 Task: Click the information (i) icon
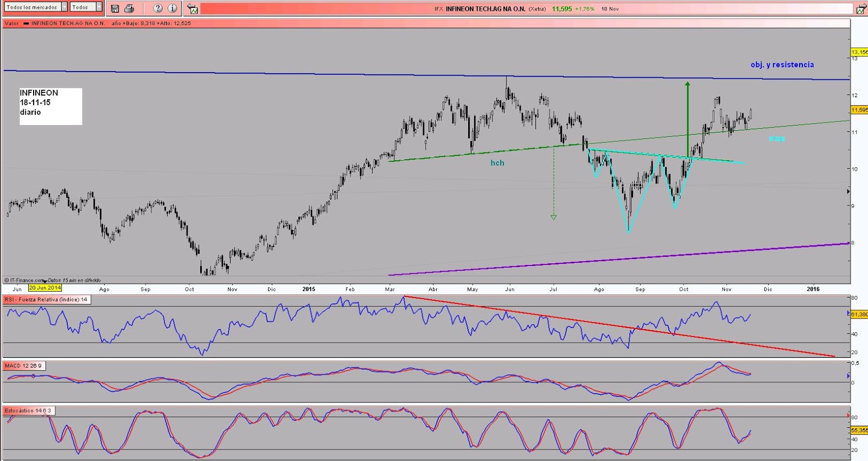(x=172, y=8)
